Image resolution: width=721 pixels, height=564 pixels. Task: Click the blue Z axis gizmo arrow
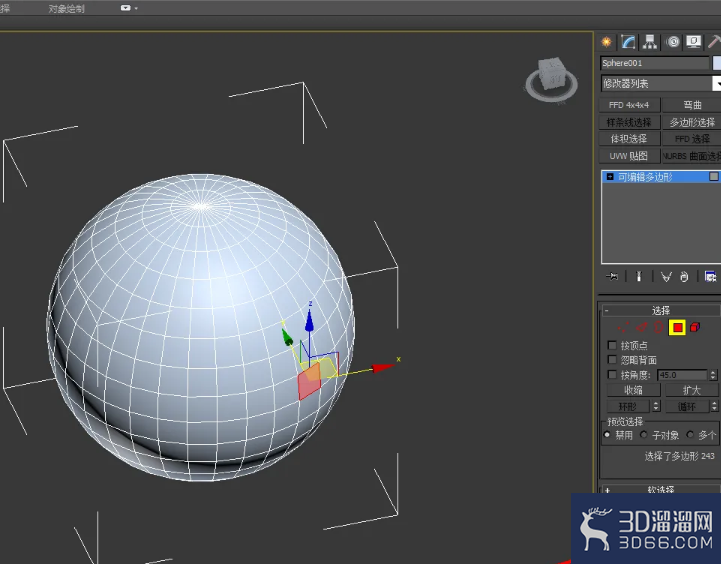coord(310,319)
